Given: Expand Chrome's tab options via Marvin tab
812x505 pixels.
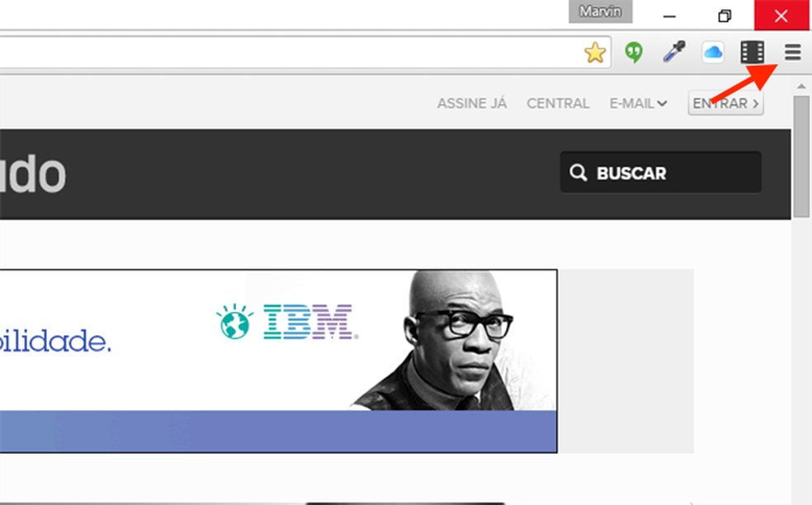Looking at the screenshot, I should click(601, 12).
